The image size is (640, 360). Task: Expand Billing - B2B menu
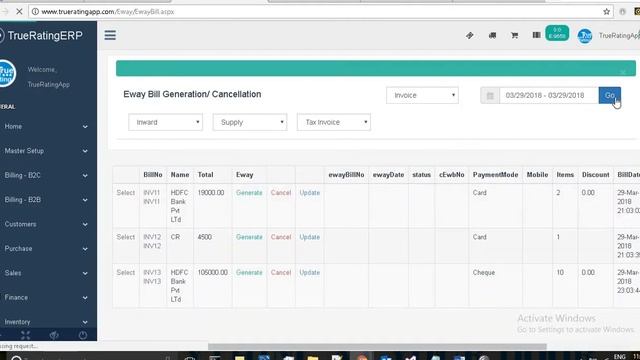tap(46, 200)
